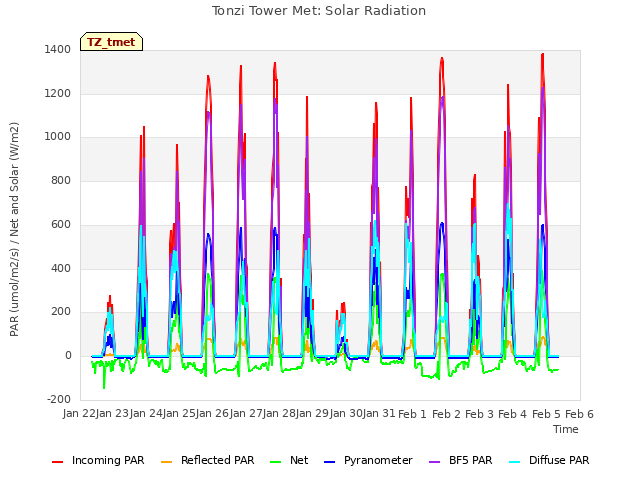Select the Reflected PAR legend label
This screenshot has width=640, height=480.
tap(218, 460)
